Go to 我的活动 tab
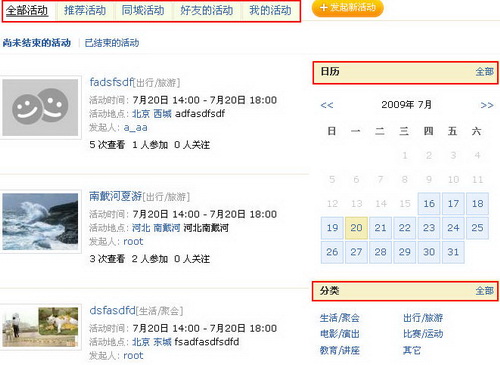The height and width of the screenshot is (365, 500). 270,10
